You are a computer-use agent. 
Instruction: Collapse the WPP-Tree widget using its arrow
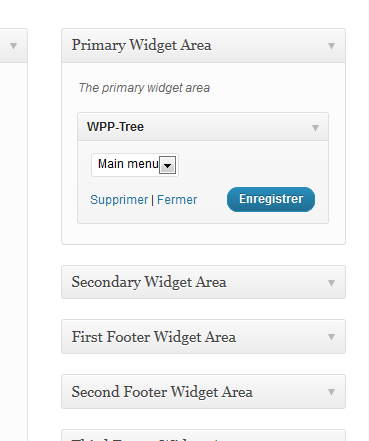315,127
